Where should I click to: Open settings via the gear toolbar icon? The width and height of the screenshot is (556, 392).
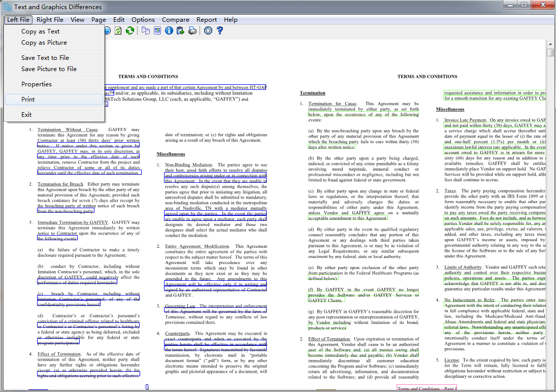(x=208, y=31)
